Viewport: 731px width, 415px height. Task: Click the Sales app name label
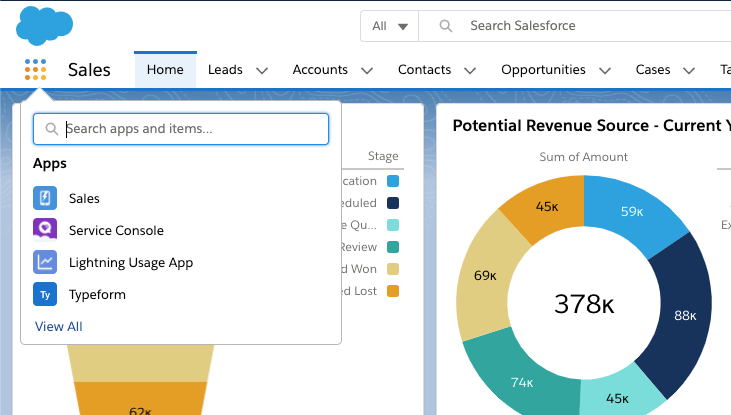(89, 70)
